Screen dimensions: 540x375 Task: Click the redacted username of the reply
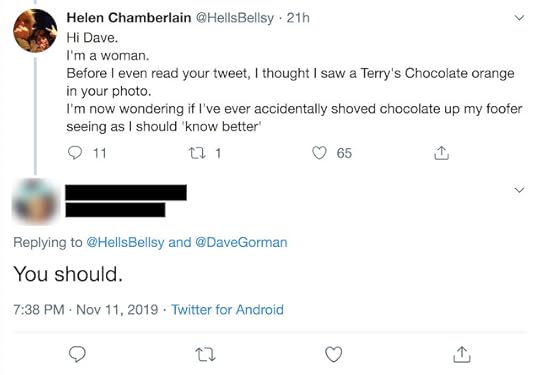click(126, 192)
